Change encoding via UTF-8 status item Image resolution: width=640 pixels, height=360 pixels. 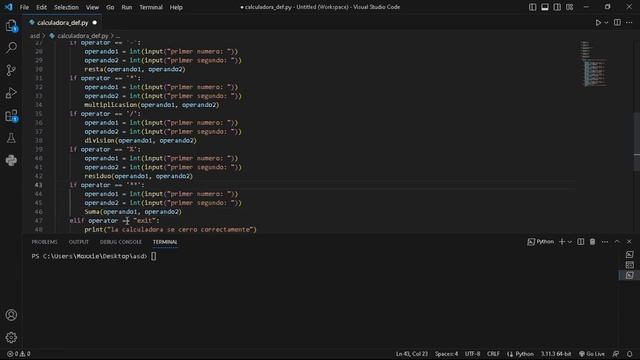pyautogui.click(x=472, y=354)
